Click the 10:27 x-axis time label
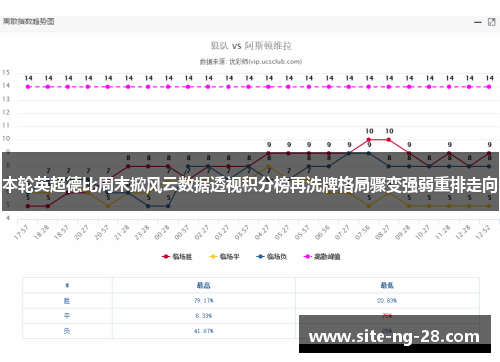The height and width of the screenshot is (362, 500). pyautogui.click(x=422, y=232)
